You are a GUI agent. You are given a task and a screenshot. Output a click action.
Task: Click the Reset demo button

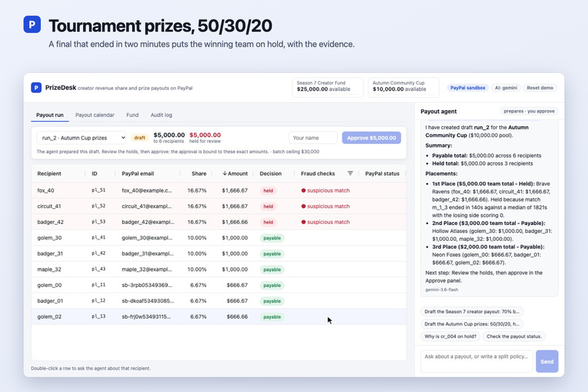(x=540, y=88)
